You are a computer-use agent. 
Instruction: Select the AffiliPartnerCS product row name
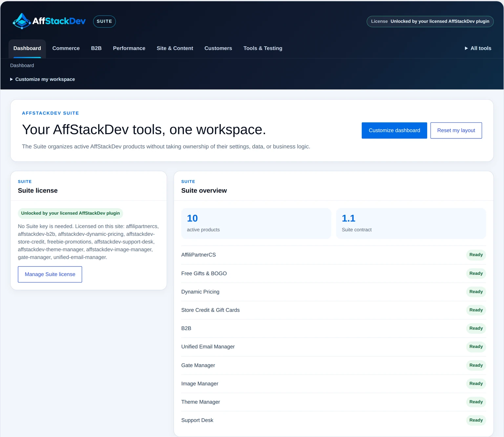click(x=199, y=255)
